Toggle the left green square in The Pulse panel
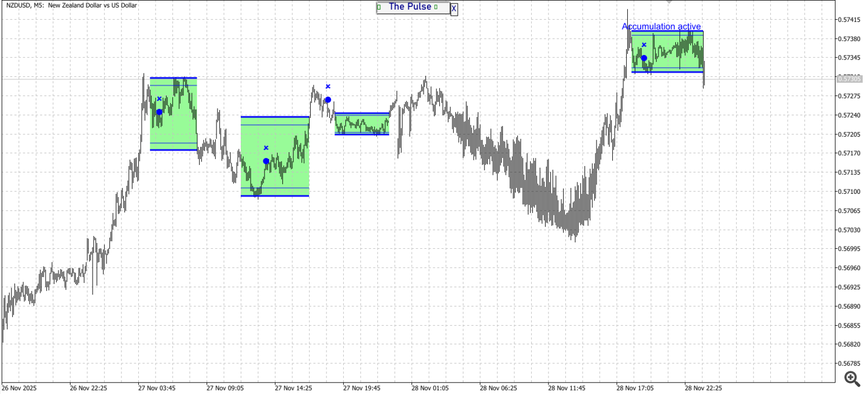The image size is (868, 394). coord(378,7)
